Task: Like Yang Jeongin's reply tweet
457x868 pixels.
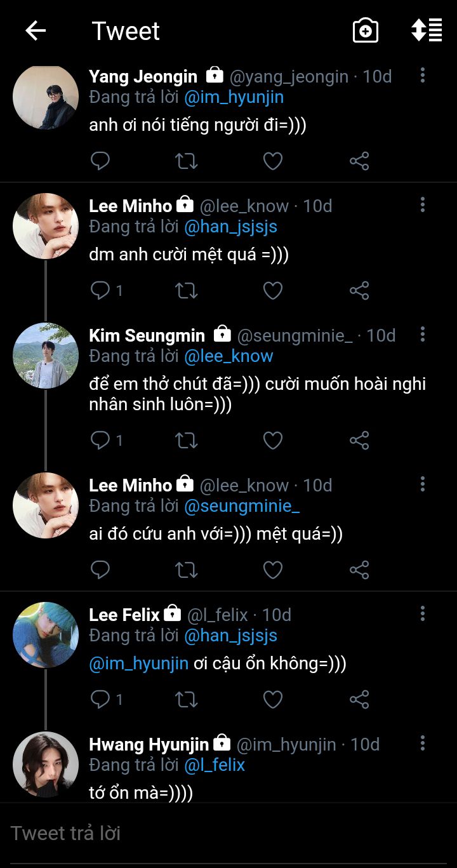Action: (273, 161)
